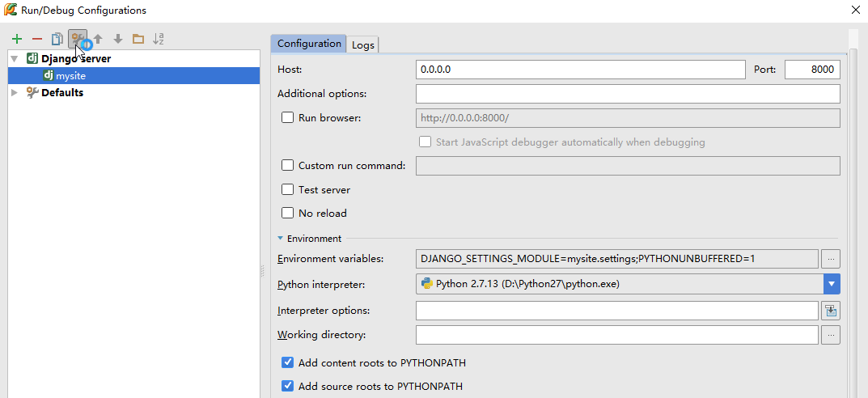Click the Environment variables field

point(616,259)
